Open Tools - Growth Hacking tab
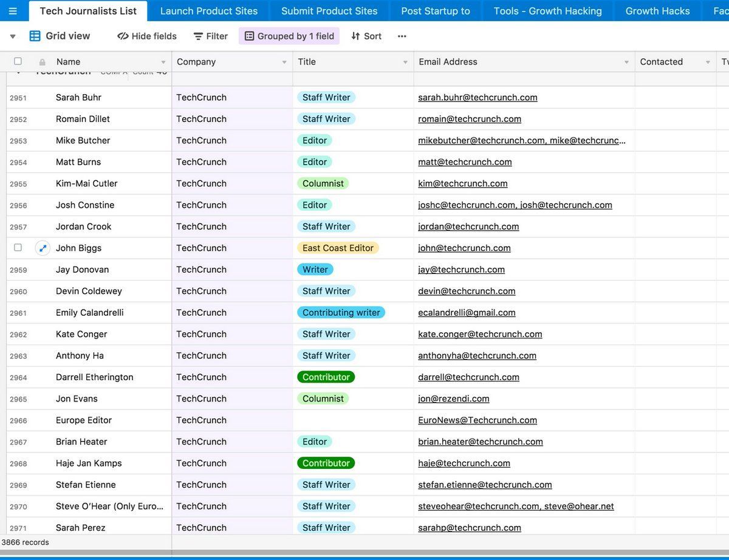This screenshot has width=729, height=560. pos(548,11)
